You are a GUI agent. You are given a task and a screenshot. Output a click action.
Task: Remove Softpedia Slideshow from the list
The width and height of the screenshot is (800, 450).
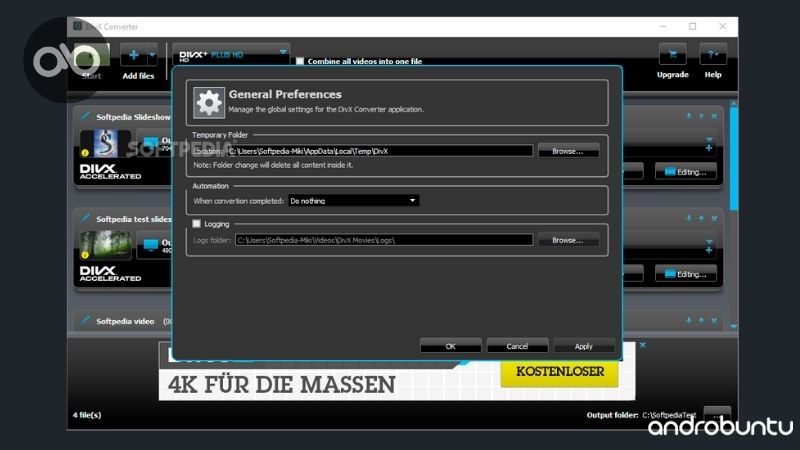(x=714, y=116)
